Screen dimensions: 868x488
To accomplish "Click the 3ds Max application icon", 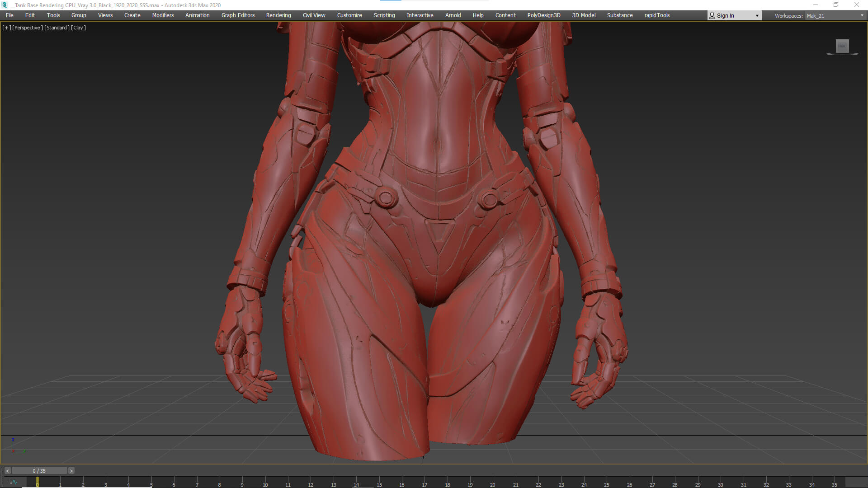I will [x=5, y=5].
